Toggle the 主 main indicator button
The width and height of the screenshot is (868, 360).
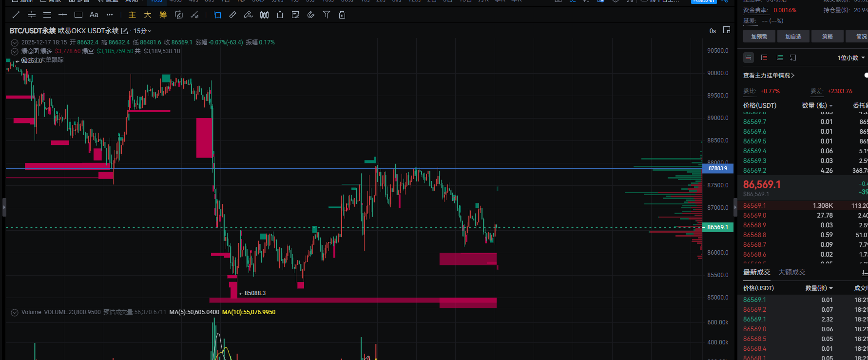(x=132, y=15)
